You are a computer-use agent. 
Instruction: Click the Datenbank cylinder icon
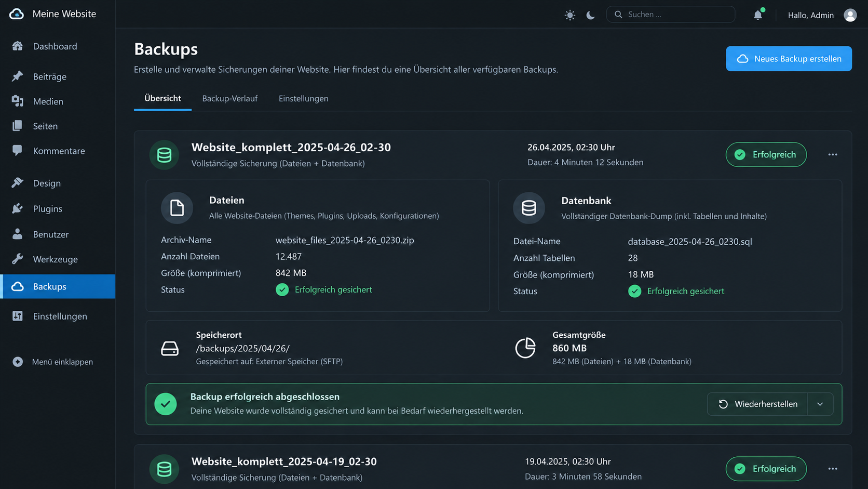529,208
